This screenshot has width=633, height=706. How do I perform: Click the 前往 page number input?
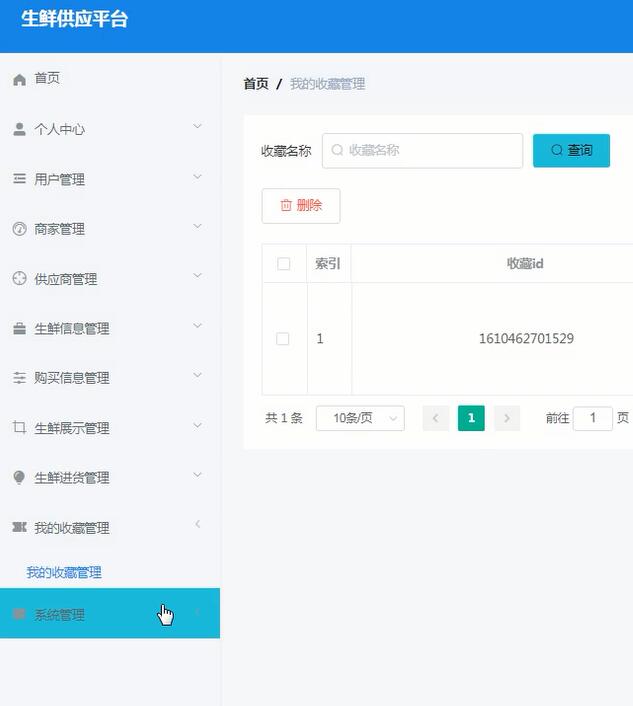tap(592, 418)
